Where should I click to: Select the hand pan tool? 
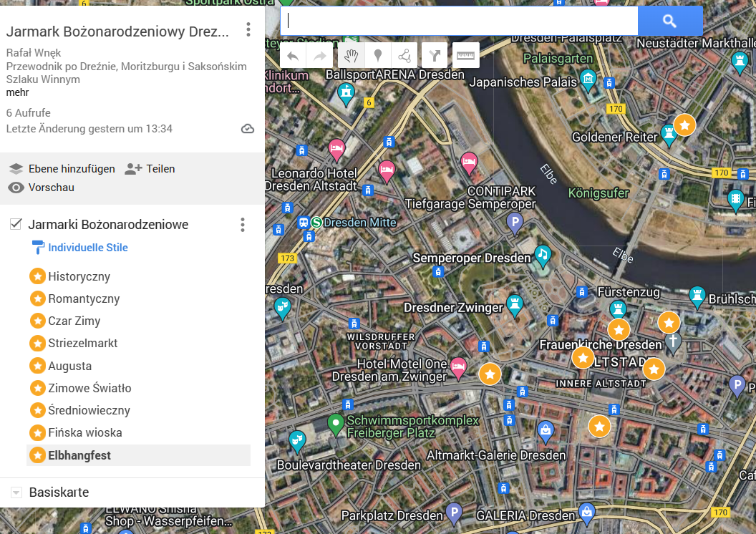click(352, 57)
